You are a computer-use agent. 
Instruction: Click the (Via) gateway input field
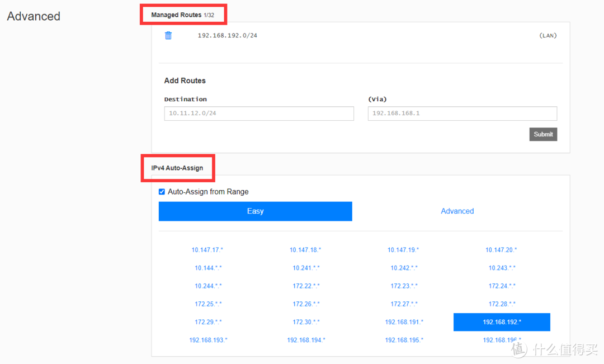[462, 114]
